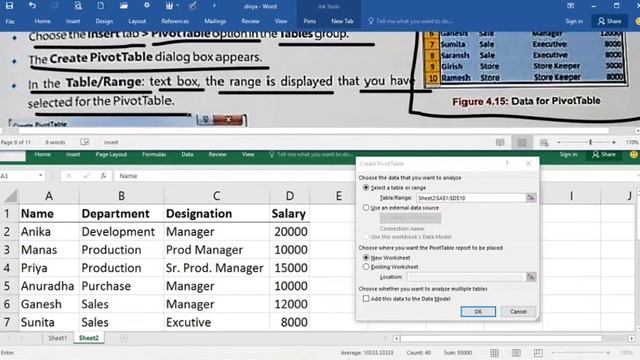Switch to the Sheet1 worksheet tab

58,338
